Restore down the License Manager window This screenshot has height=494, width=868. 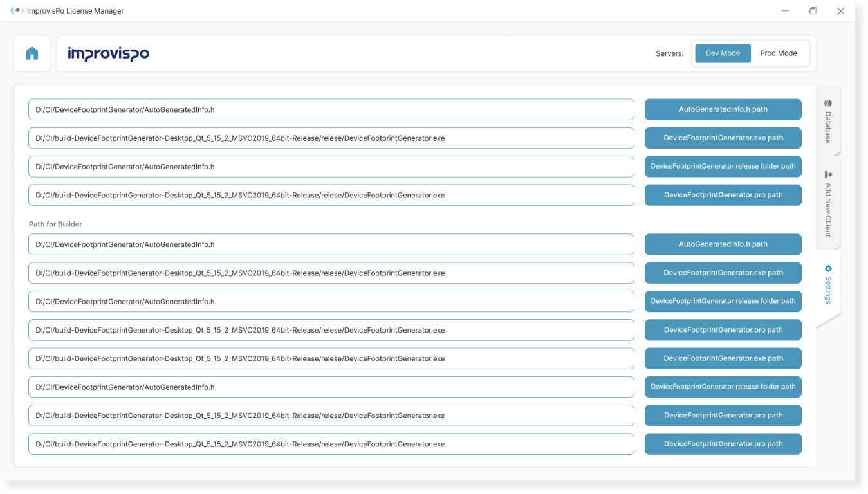click(x=813, y=11)
